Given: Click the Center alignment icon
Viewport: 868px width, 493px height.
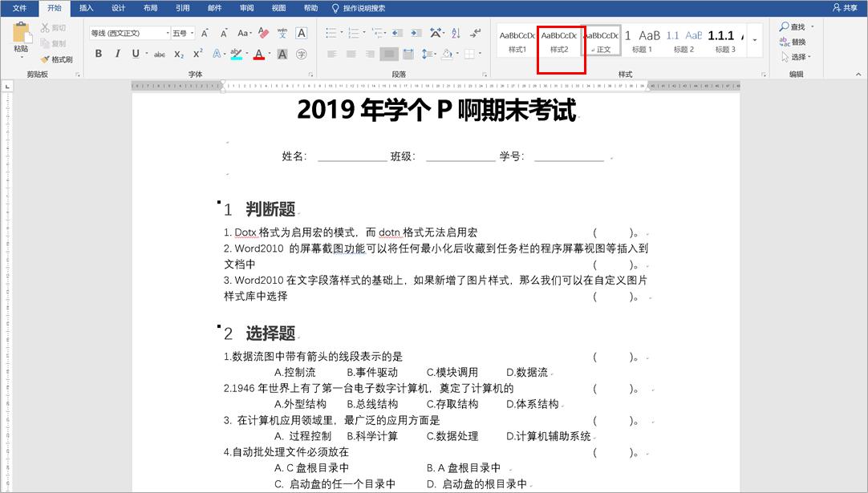Looking at the screenshot, I should 351,53.
